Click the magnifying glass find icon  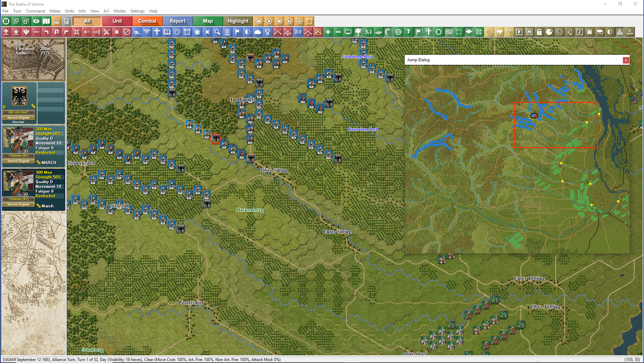click(217, 32)
